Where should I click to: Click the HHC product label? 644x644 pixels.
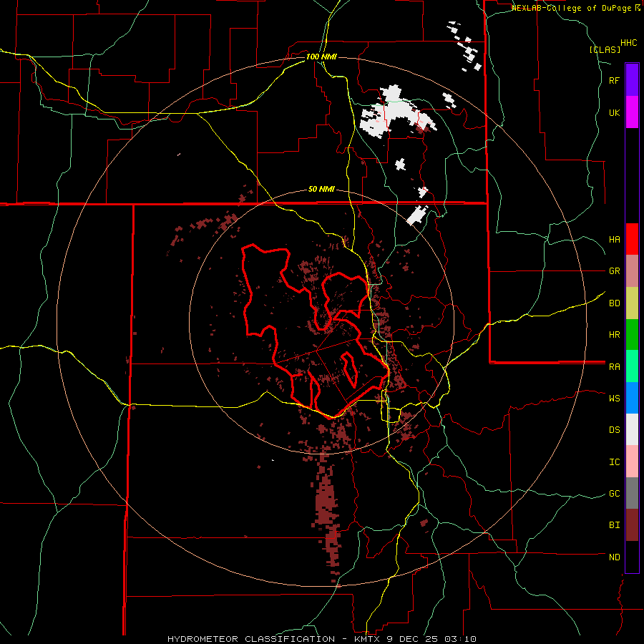coord(629,43)
